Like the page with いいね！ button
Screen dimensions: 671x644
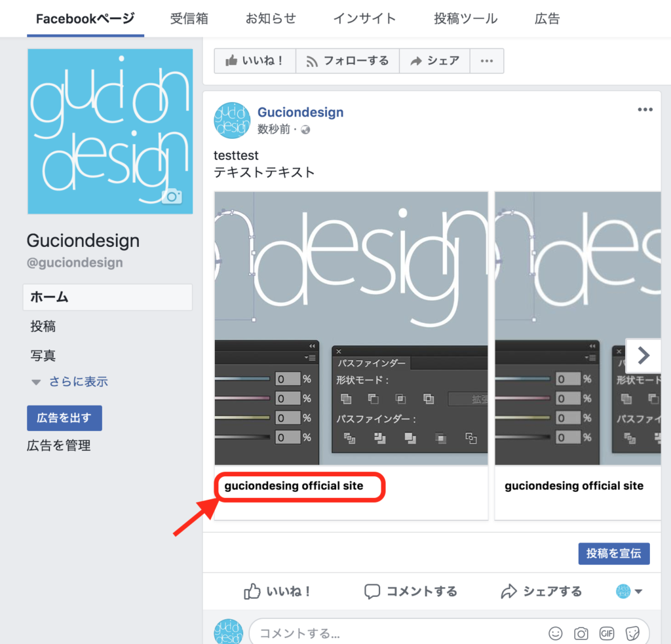coord(255,61)
